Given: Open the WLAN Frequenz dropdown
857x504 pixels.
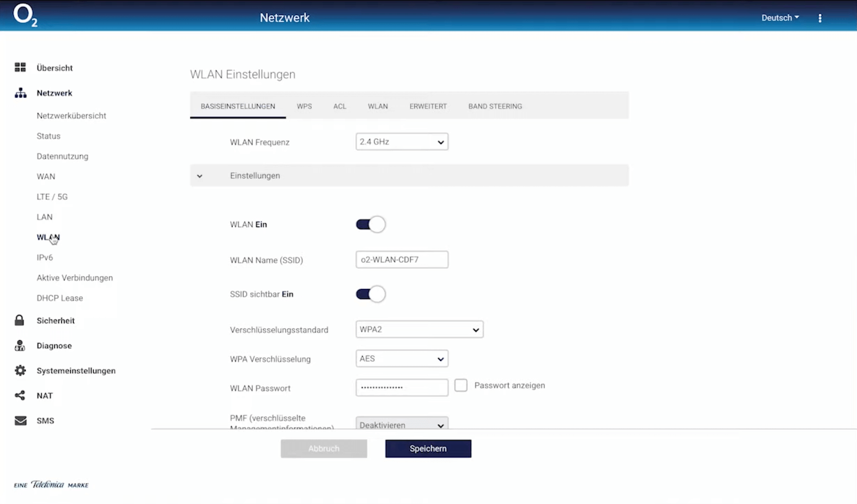Looking at the screenshot, I should pos(402,142).
